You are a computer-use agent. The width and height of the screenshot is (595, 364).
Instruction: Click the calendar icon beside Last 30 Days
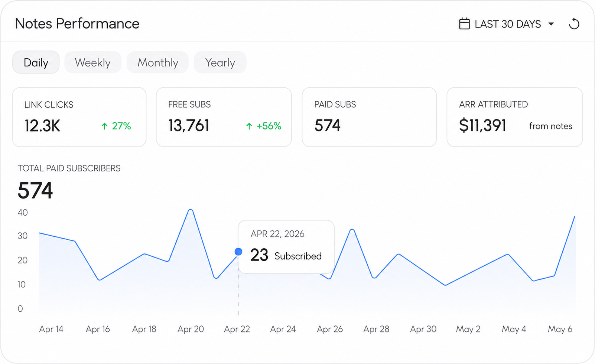pyautogui.click(x=464, y=24)
